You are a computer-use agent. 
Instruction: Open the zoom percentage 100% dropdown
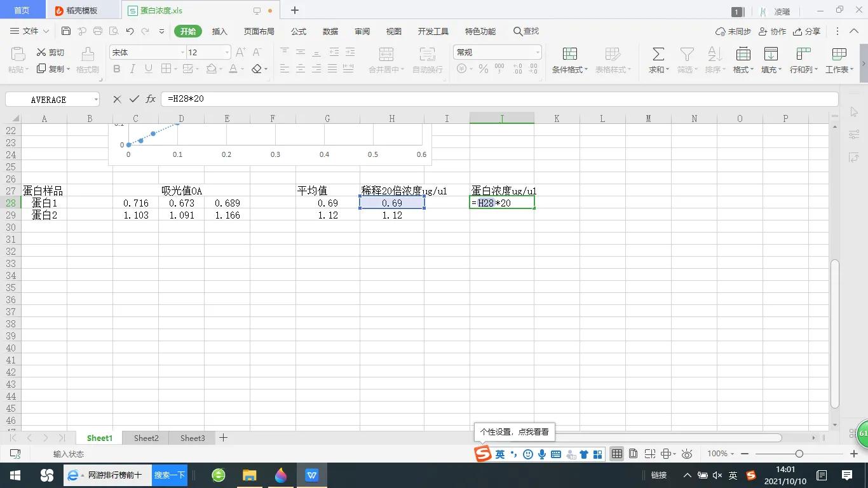(x=721, y=454)
